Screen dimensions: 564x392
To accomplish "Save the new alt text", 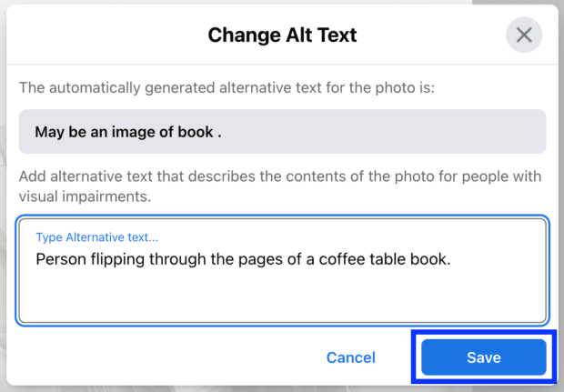I will [x=484, y=357].
